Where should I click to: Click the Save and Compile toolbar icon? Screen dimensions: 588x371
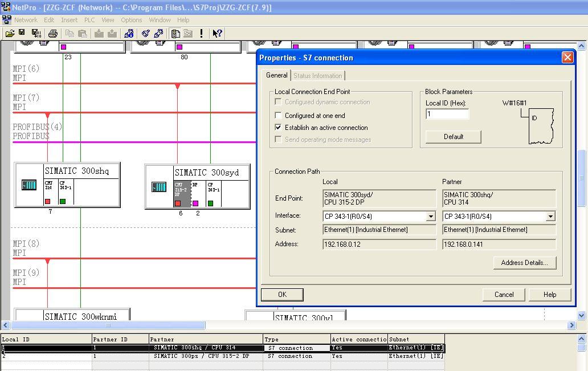click(36, 34)
